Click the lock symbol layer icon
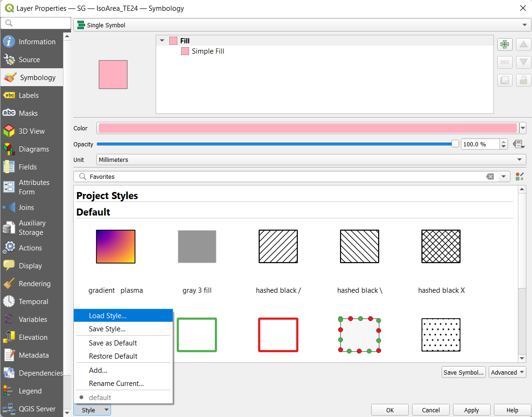Screen dimensions: 532x417 (x=524, y=80)
